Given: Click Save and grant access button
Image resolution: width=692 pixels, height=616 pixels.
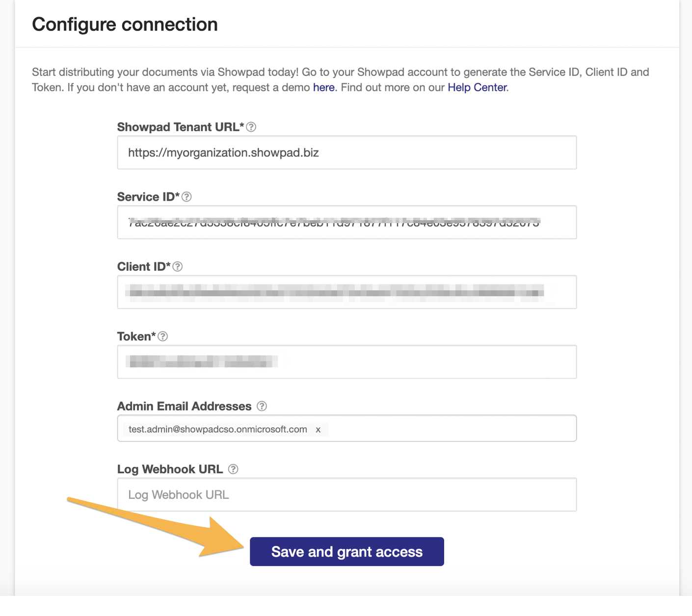Looking at the screenshot, I should [347, 551].
